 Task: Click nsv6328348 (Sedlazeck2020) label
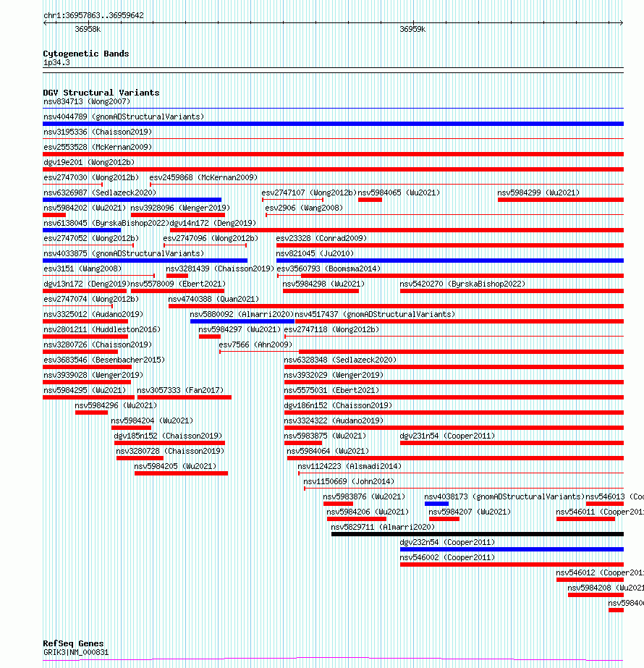tap(340, 360)
